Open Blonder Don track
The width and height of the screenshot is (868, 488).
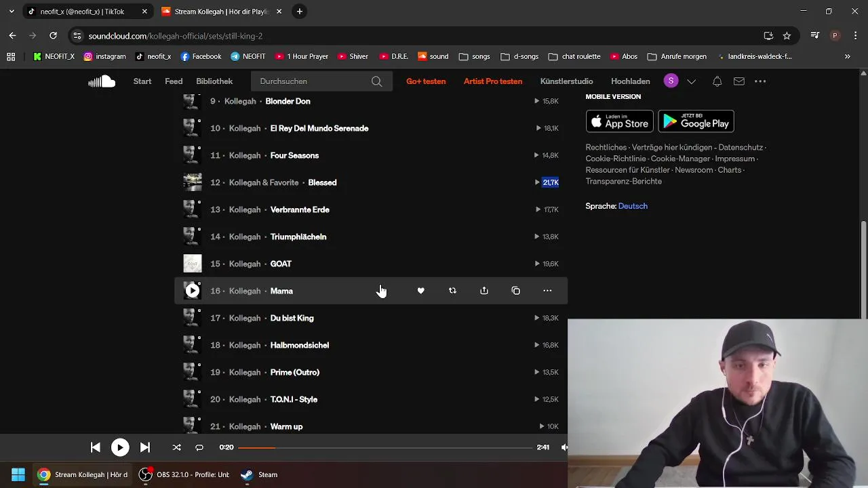tap(288, 101)
